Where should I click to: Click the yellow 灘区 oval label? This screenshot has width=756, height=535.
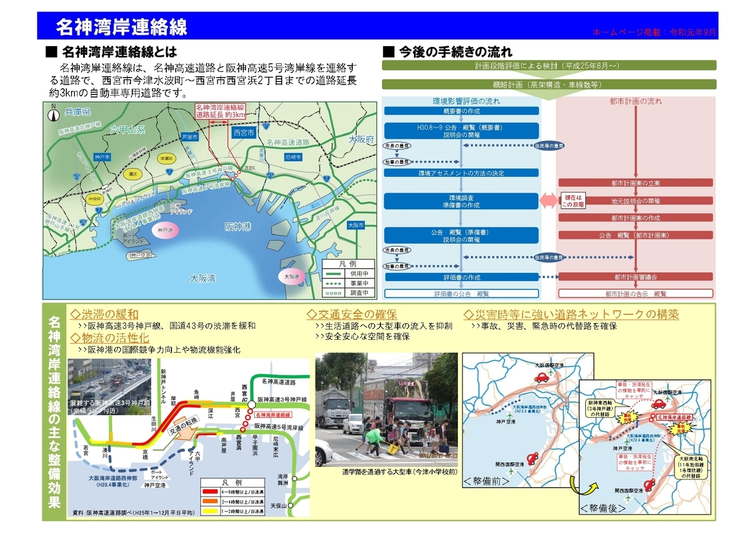click(x=134, y=174)
